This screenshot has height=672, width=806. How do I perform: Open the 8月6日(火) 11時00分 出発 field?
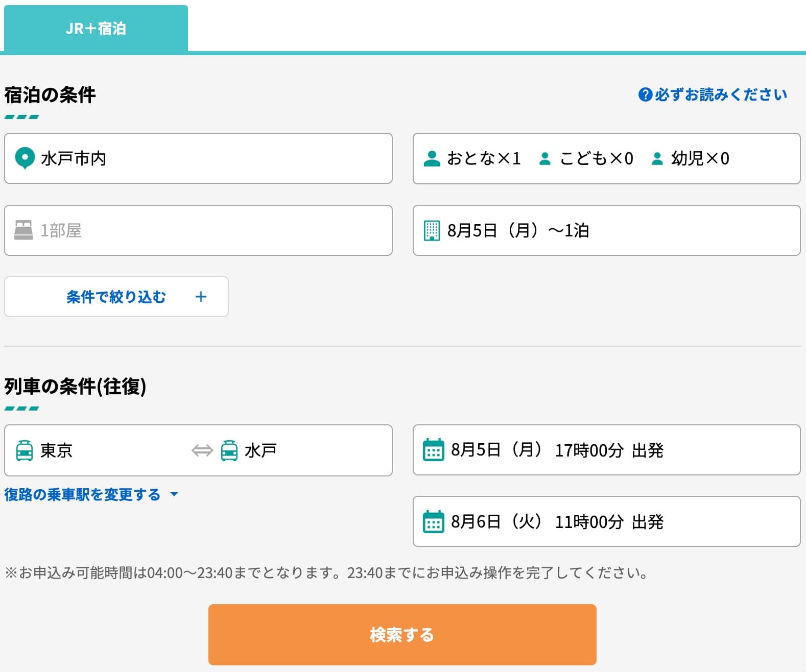point(606,521)
